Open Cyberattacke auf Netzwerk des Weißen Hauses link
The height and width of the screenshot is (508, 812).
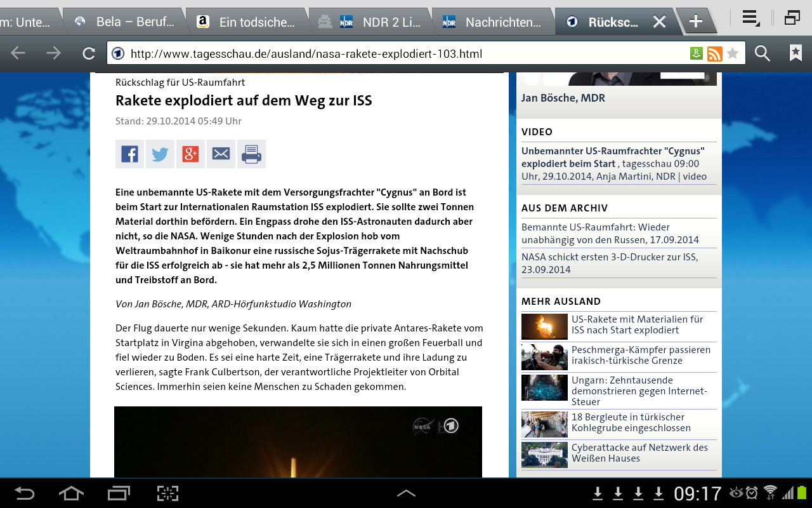[x=639, y=453]
